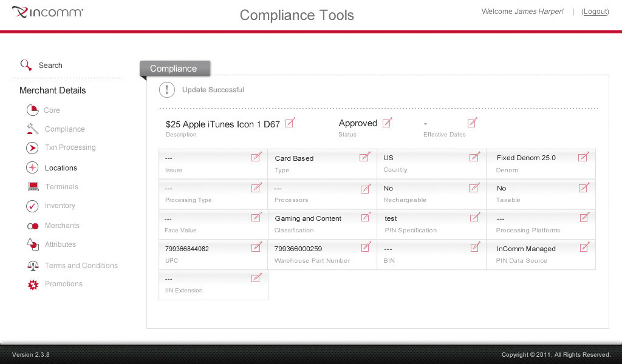Click the Terms and Conditions scales icon
The width and height of the screenshot is (622, 364).
tap(33, 266)
